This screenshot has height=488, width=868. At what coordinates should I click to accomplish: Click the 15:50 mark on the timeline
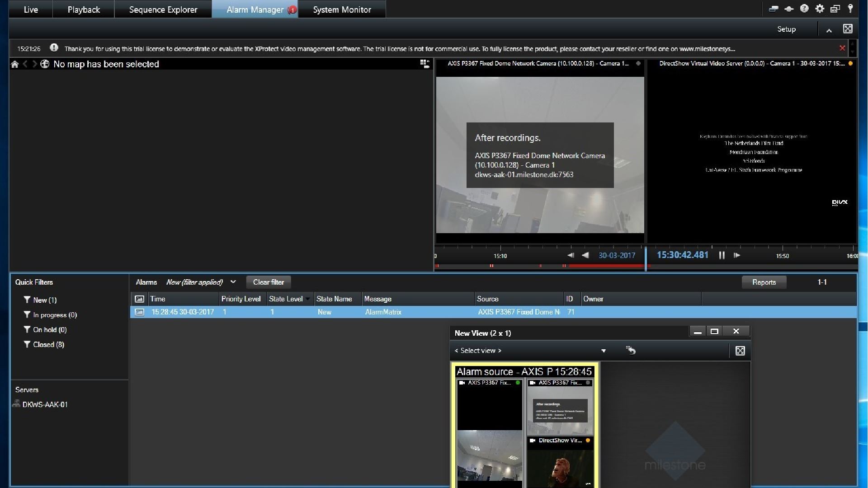pos(782,256)
